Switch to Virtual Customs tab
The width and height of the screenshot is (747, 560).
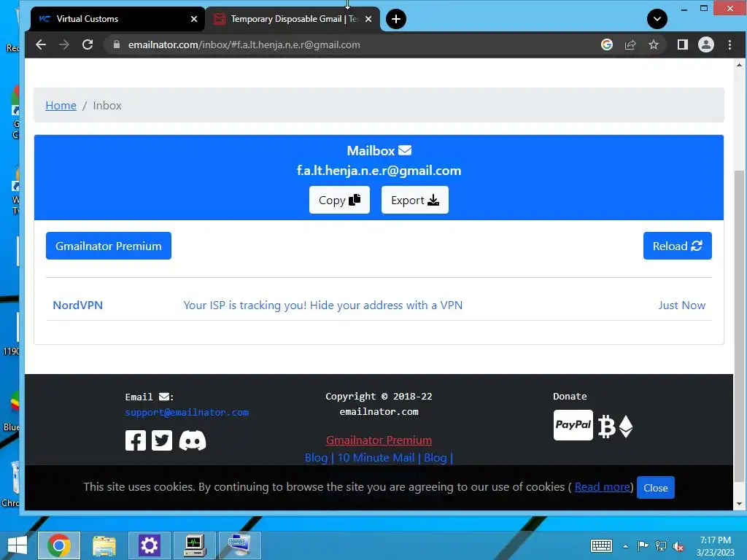coord(117,19)
